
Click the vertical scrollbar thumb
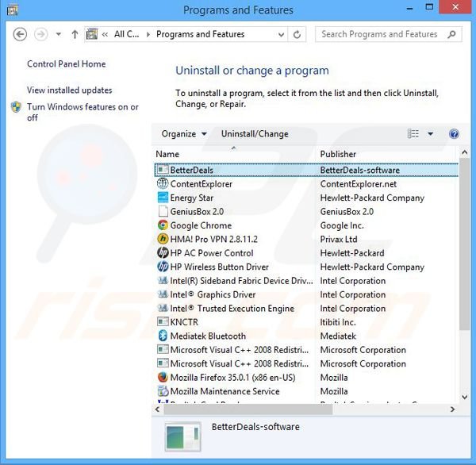click(x=464, y=244)
